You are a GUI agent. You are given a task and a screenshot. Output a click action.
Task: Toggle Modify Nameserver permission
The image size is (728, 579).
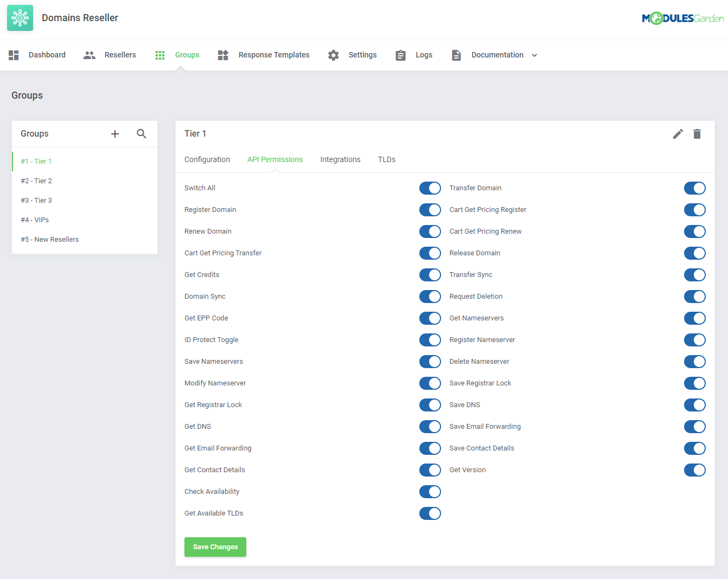[x=430, y=383]
